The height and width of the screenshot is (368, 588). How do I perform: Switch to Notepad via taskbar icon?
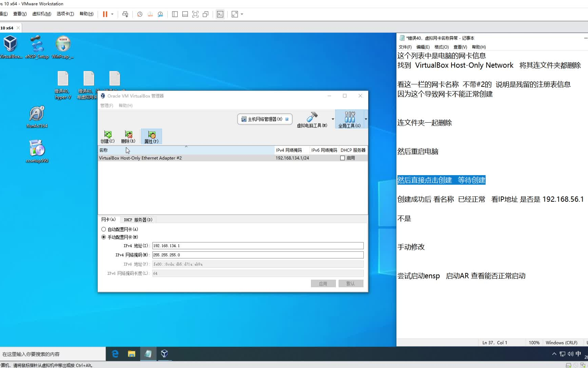[148, 354]
